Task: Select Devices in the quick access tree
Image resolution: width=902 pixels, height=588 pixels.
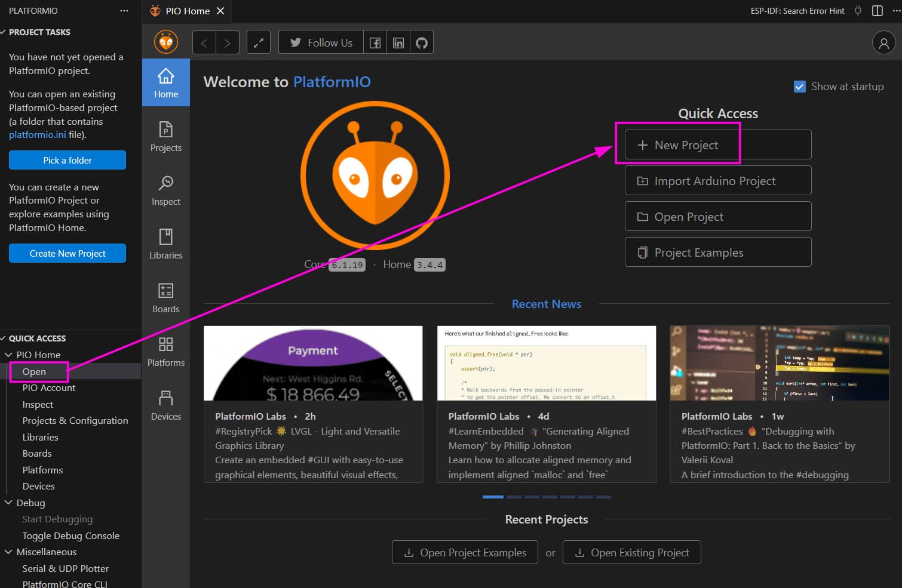Action: [x=38, y=487]
